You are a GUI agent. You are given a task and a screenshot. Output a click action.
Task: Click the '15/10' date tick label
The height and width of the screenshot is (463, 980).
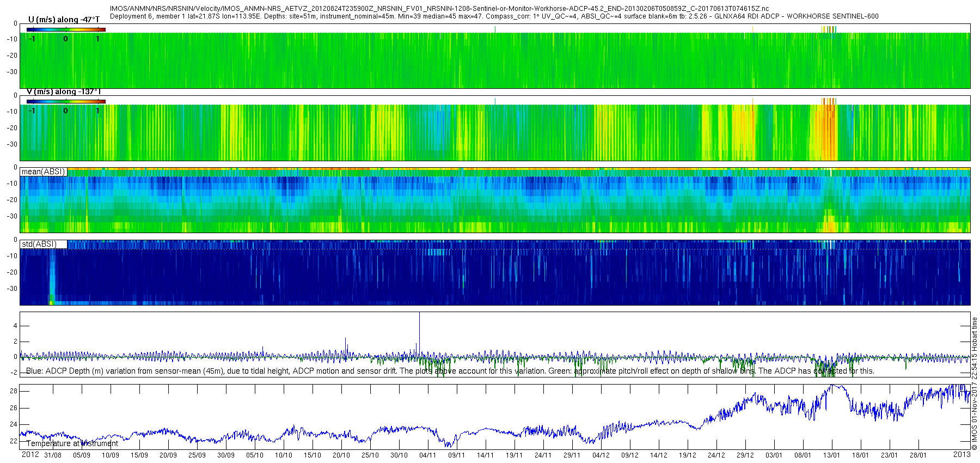click(313, 455)
